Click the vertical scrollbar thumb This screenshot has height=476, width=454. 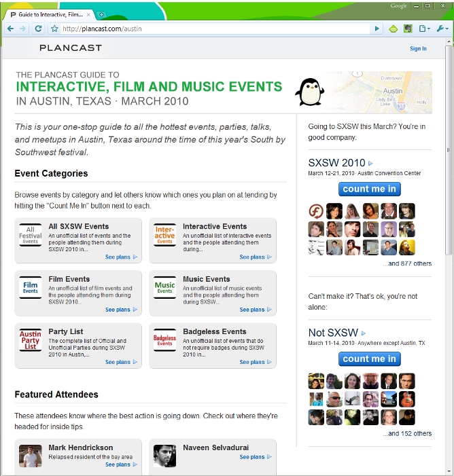pos(449,150)
